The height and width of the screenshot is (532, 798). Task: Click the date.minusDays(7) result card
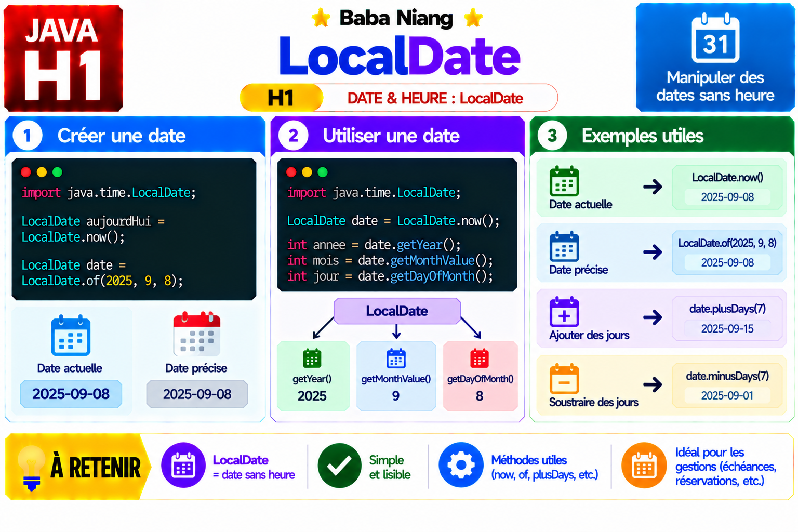(727, 385)
